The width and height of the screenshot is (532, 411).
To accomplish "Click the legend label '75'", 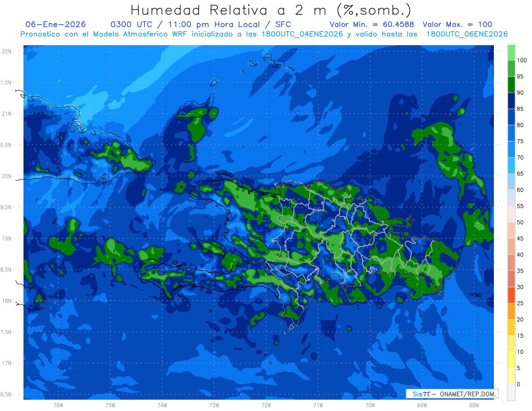I will click(x=520, y=141).
